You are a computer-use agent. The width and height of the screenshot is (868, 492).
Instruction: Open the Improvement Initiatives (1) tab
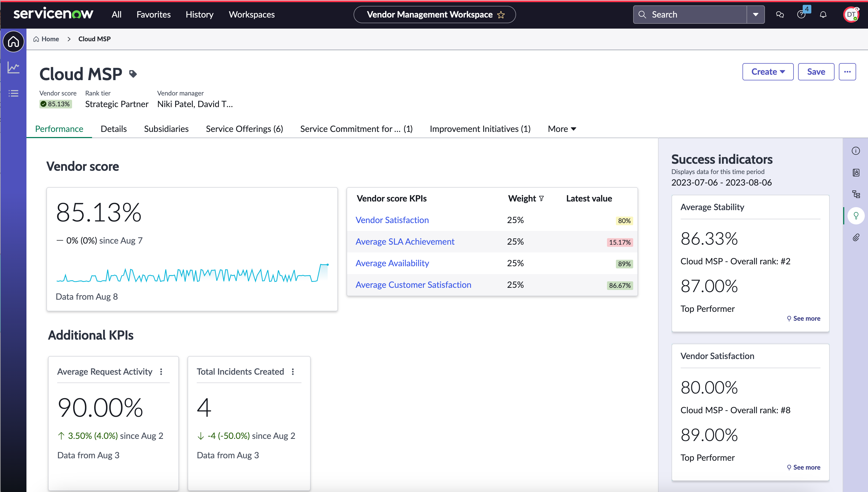pos(480,129)
